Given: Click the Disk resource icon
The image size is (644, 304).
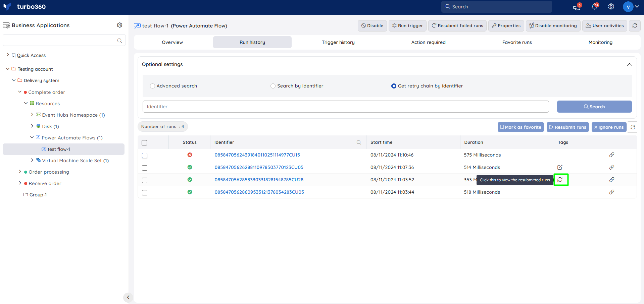Looking at the screenshot, I should [x=38, y=126].
